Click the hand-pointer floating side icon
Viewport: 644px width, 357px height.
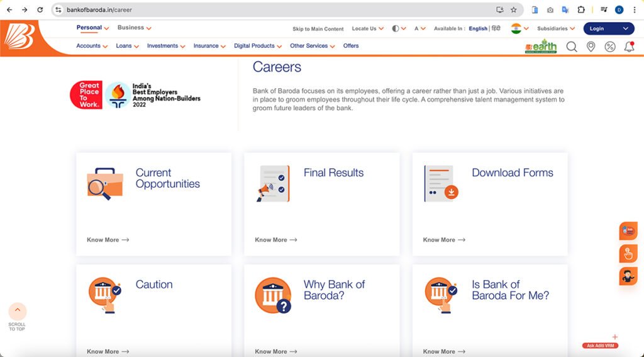(628, 254)
